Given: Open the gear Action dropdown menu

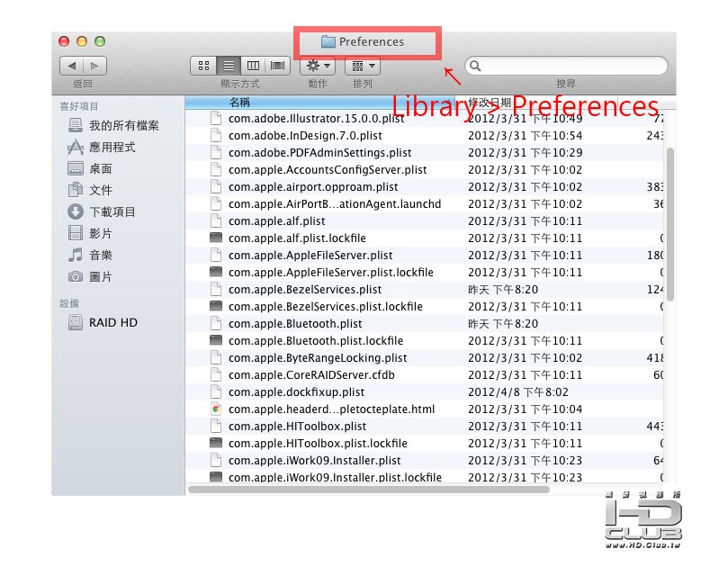Looking at the screenshot, I should (x=318, y=66).
